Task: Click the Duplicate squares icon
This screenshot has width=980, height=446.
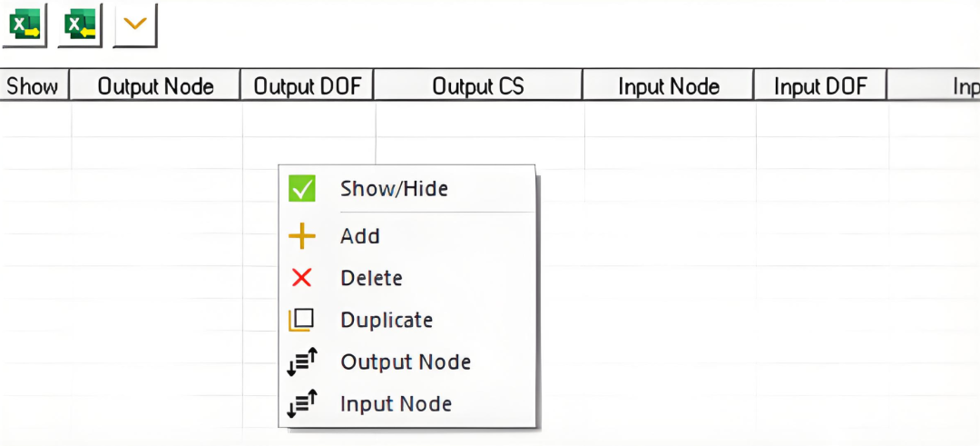Action: [x=300, y=320]
